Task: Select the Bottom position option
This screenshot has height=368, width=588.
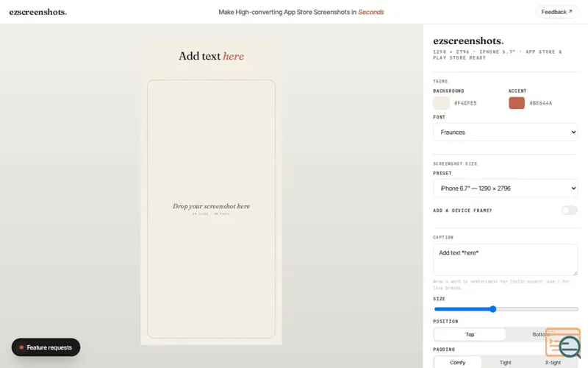Action: (541, 334)
